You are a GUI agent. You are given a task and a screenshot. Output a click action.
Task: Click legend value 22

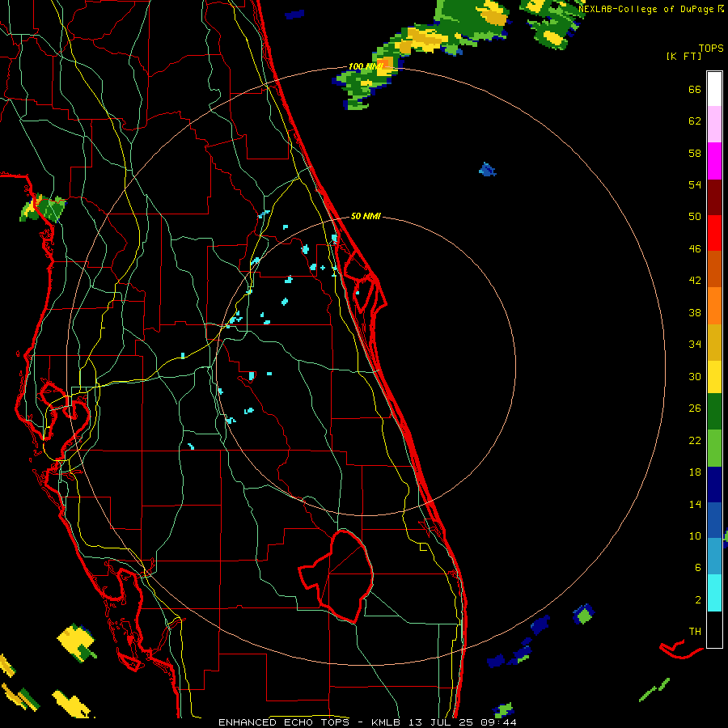tap(695, 440)
